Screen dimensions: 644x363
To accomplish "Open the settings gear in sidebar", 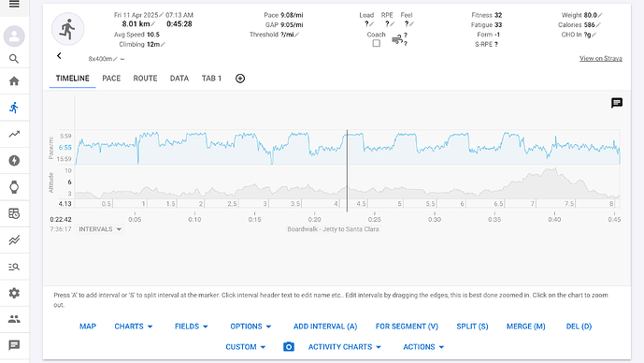I will [x=14, y=293].
